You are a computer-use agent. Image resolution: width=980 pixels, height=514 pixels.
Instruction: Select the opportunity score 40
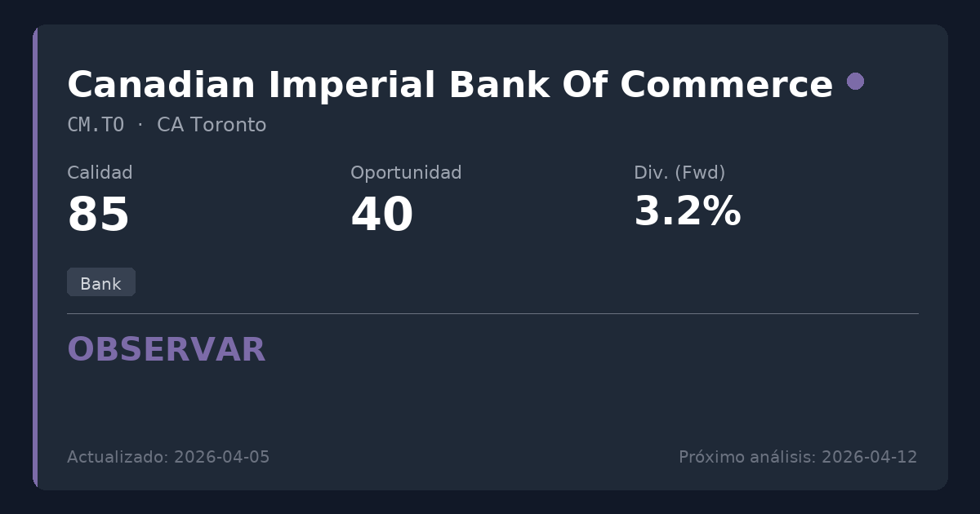point(381,215)
